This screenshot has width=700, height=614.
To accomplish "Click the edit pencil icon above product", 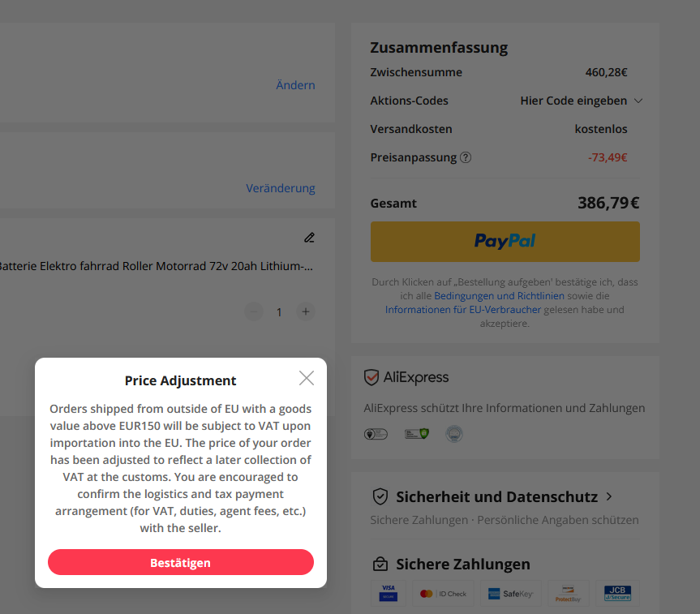I will [x=309, y=238].
